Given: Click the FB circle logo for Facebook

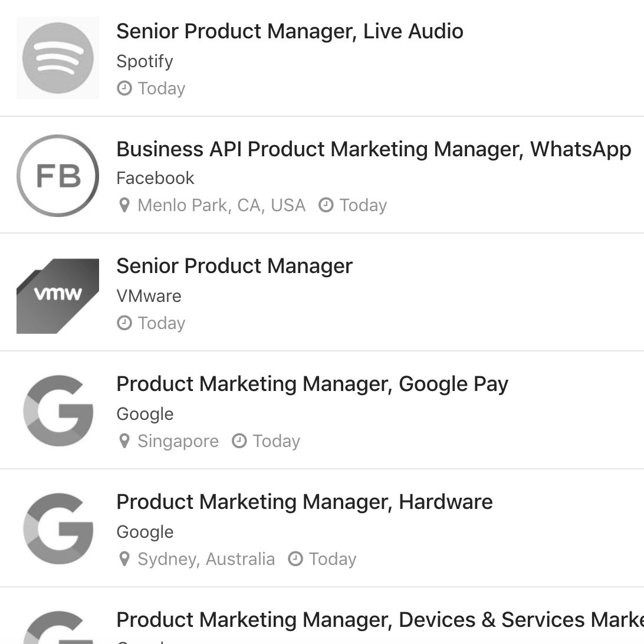Looking at the screenshot, I should (x=57, y=175).
